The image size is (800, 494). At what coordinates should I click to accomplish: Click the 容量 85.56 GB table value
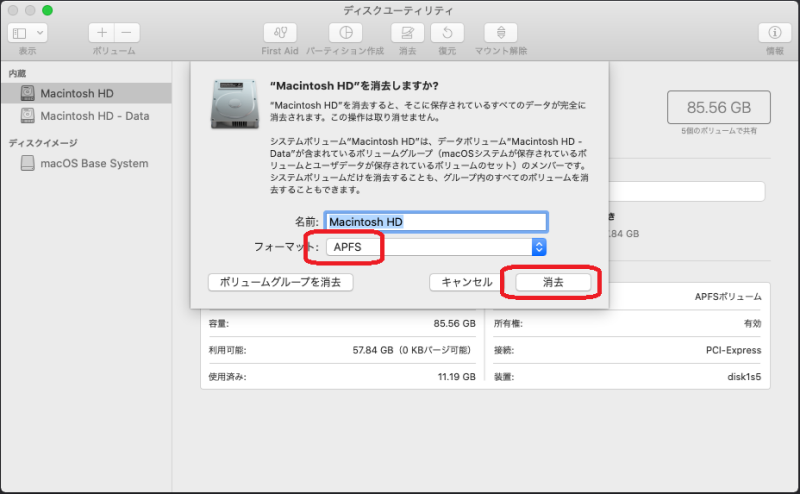pos(454,324)
